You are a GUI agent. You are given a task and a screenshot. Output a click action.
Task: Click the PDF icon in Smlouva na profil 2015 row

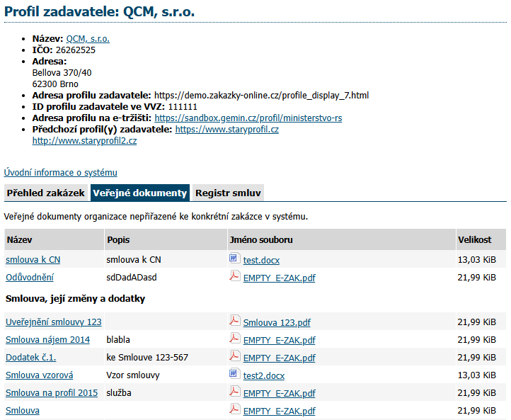coord(234,392)
